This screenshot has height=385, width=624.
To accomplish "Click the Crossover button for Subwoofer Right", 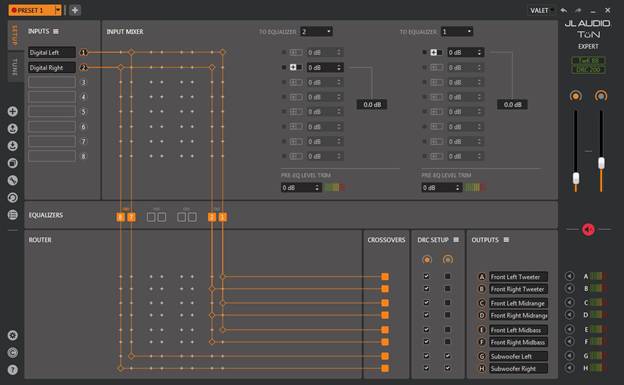I will (x=385, y=368).
